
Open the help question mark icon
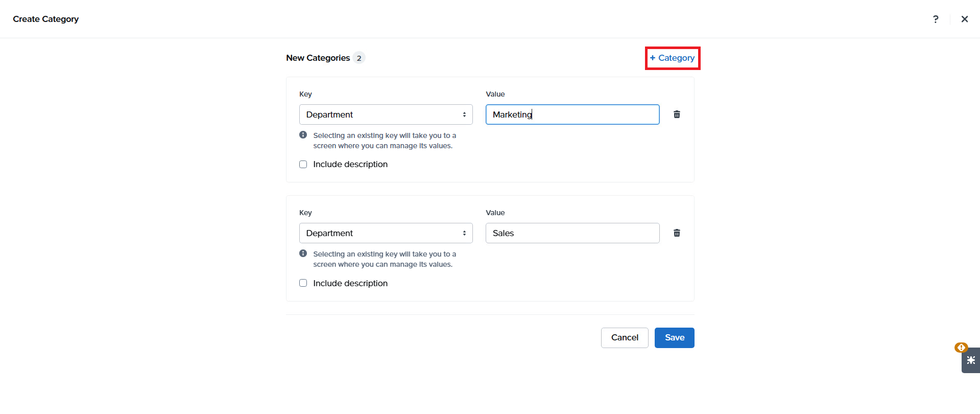936,19
